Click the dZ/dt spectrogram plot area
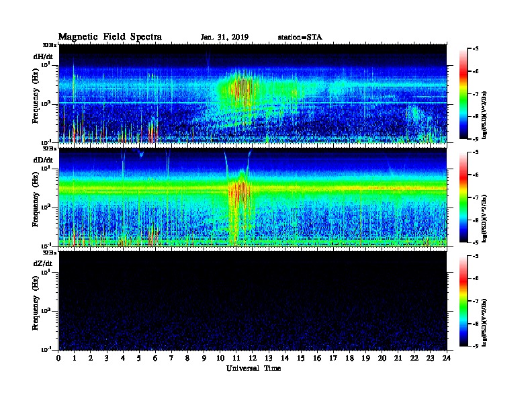The image size is (532, 411). 253,301
